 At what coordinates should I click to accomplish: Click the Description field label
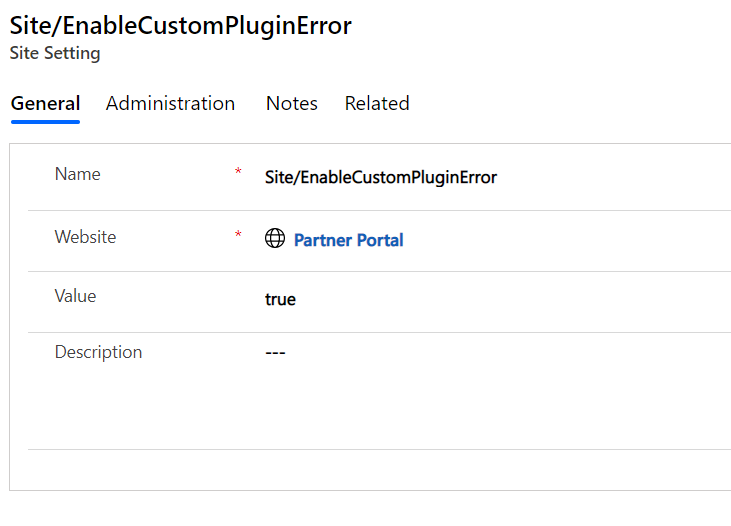(98, 352)
